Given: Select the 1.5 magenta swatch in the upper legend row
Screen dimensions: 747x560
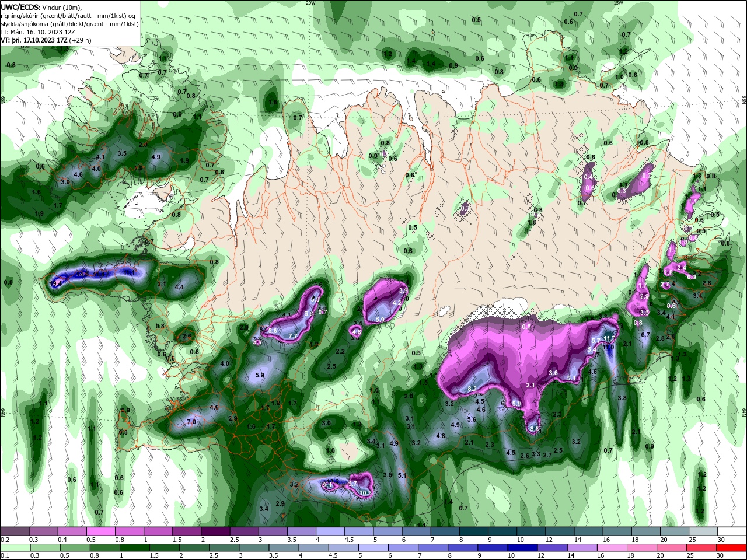Looking at the screenshot, I should coord(186,531).
